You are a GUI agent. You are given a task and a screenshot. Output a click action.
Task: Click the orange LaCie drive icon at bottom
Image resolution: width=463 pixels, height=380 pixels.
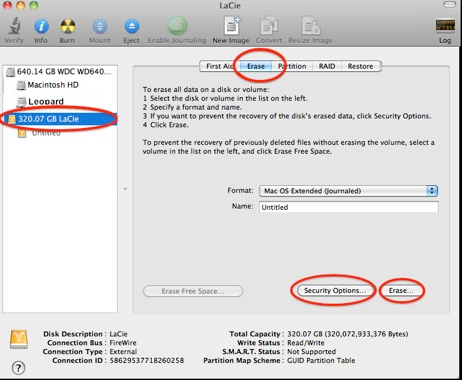point(19,339)
